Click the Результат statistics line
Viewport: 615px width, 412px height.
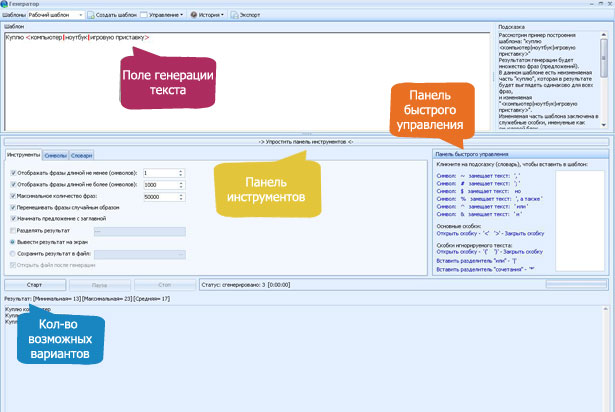point(87,299)
